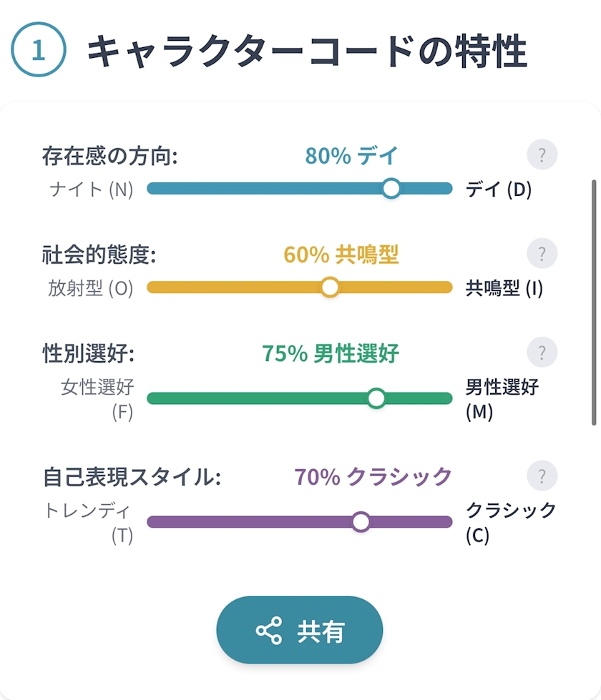Click the yellow 社会的態度 slider handle

330,287
